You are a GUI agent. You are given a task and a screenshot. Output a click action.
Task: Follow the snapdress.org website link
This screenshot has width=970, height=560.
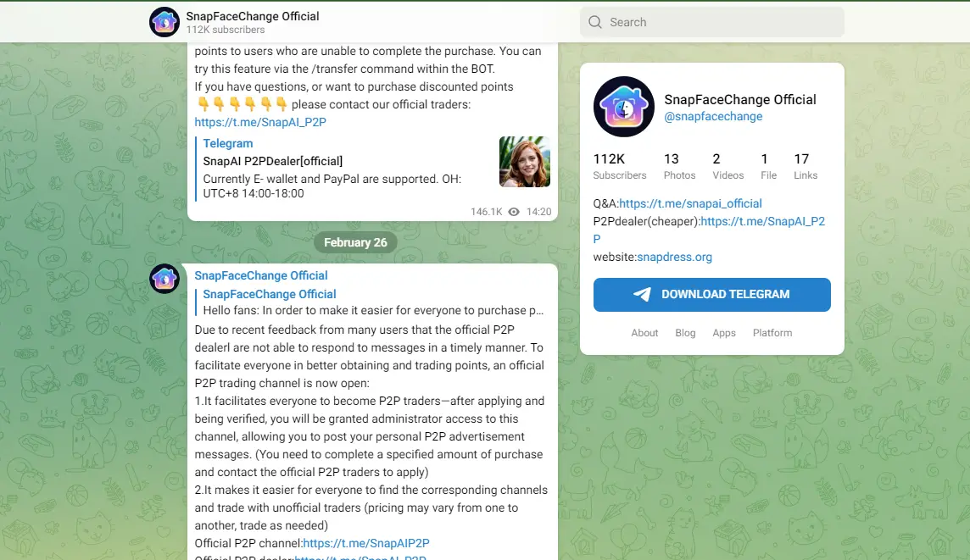point(674,257)
